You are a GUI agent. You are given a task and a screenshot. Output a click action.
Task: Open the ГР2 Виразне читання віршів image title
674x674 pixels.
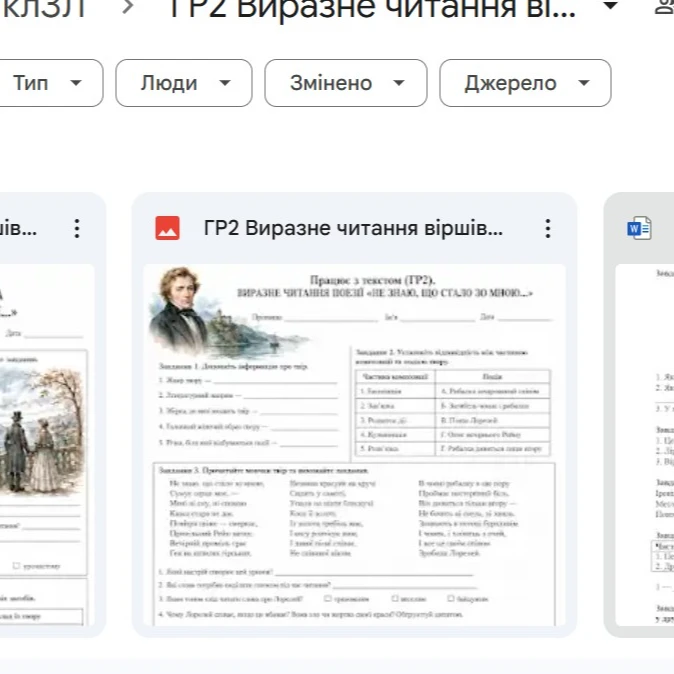(x=353, y=228)
